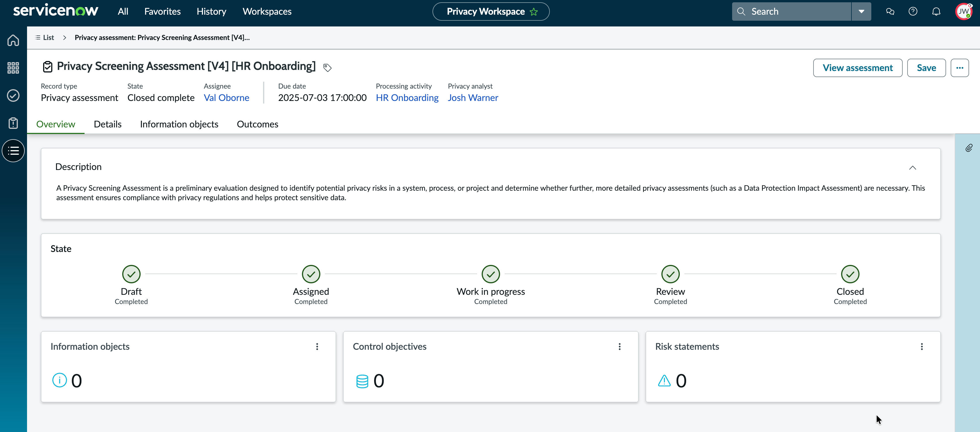Click the Closed complete state value

tap(161, 98)
